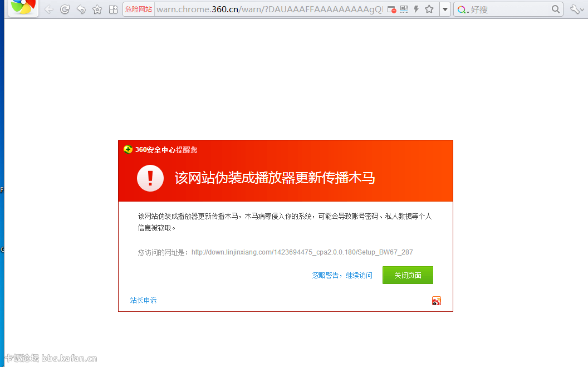Focus the address bar URL
Image resolution: width=588 pixels, height=367 pixels.
coord(269,9)
